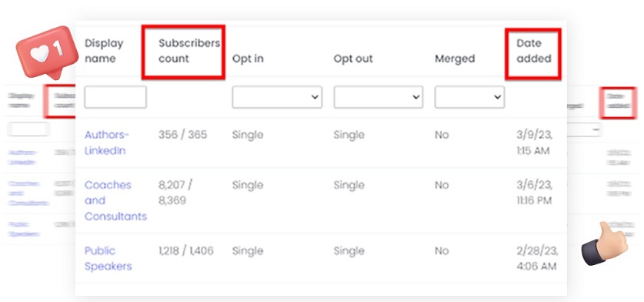Select the 1,218 / 1,406 subscribers count cell
Viewport: 644px width, 302px height.
pyautogui.click(x=186, y=250)
